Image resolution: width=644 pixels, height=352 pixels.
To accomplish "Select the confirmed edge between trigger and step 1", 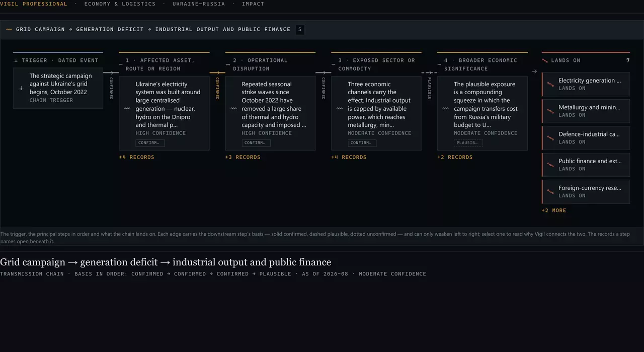I will pyautogui.click(x=111, y=88).
